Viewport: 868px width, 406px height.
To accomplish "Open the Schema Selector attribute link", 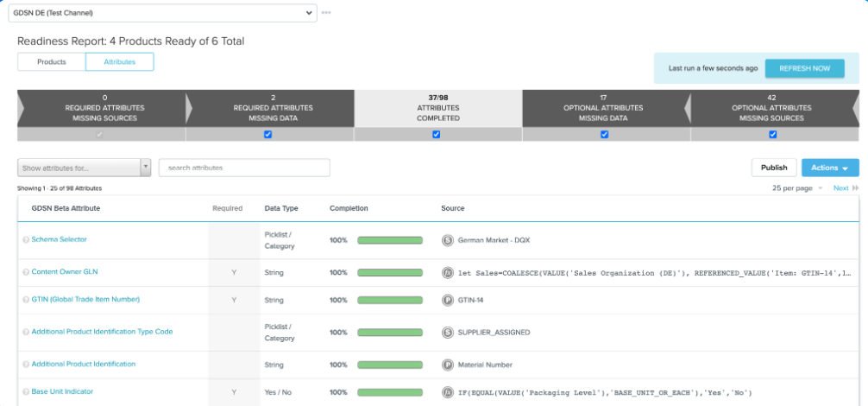I will tap(60, 239).
